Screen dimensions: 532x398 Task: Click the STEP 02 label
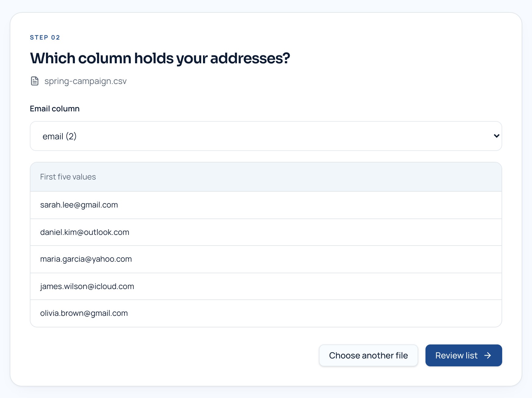tap(45, 37)
